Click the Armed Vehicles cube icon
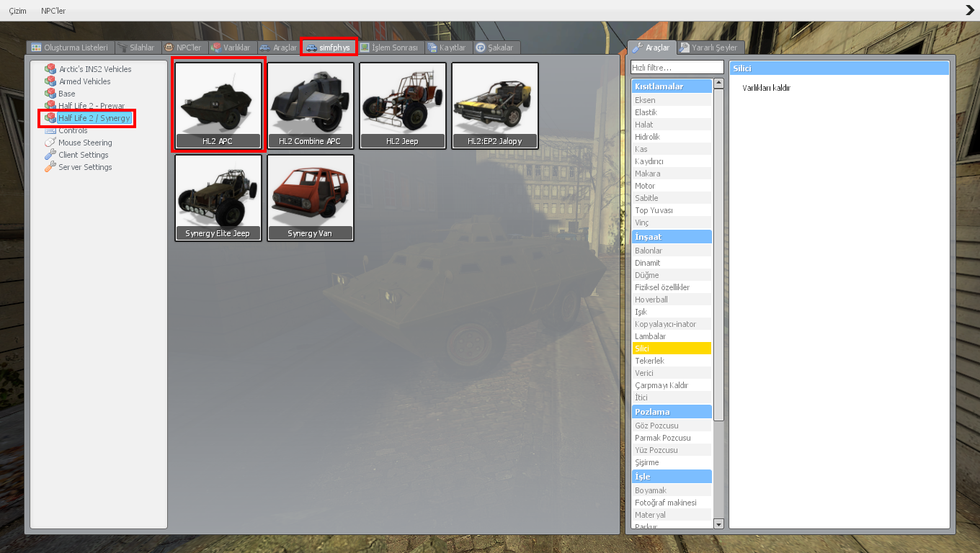 click(50, 81)
